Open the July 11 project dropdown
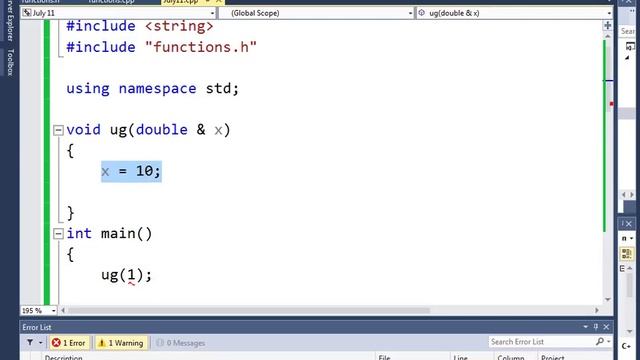 [212, 13]
